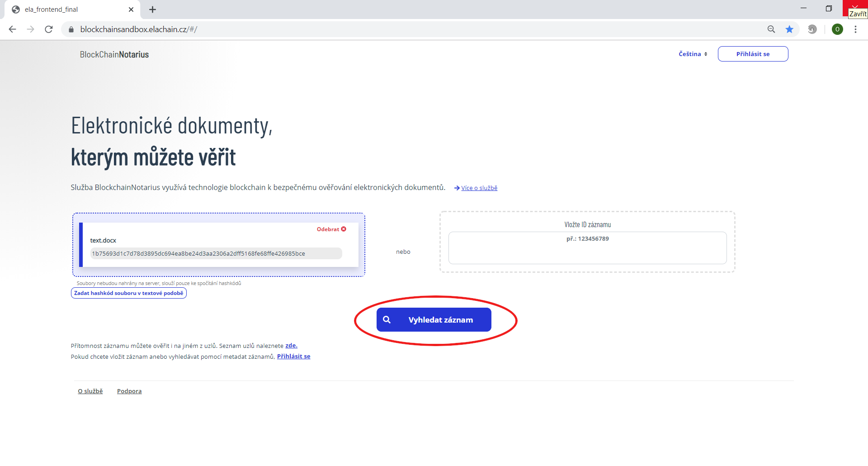Click the green profile avatar icon

pyautogui.click(x=837, y=29)
